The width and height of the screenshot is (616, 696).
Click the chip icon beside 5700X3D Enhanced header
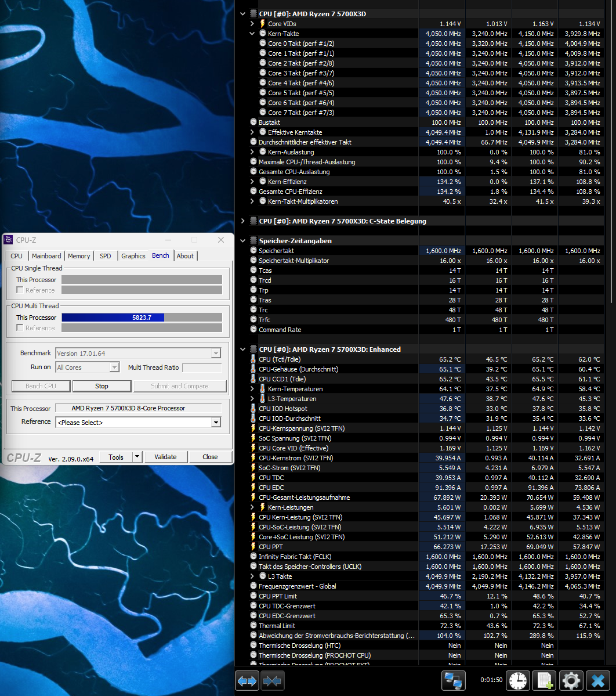tap(253, 349)
